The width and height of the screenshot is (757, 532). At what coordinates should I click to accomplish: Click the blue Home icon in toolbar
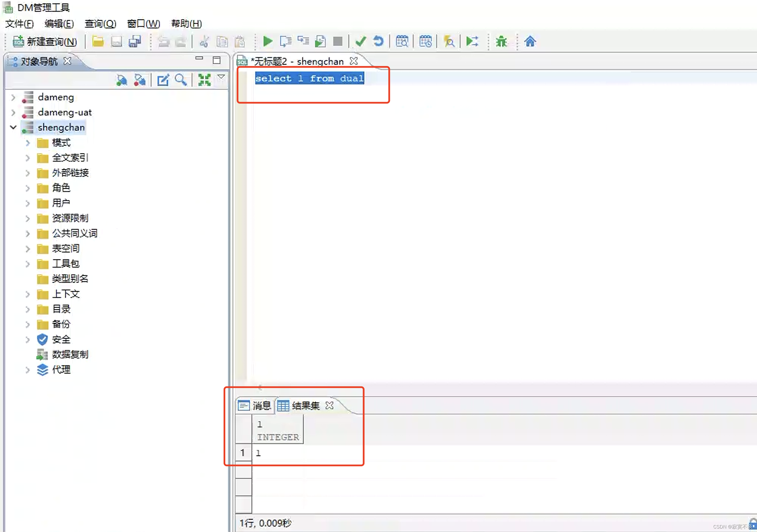pyautogui.click(x=530, y=42)
